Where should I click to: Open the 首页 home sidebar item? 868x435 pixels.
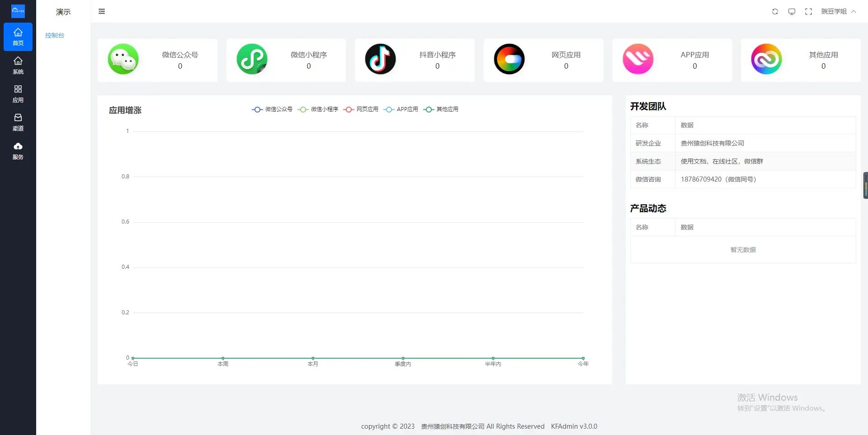pyautogui.click(x=18, y=37)
